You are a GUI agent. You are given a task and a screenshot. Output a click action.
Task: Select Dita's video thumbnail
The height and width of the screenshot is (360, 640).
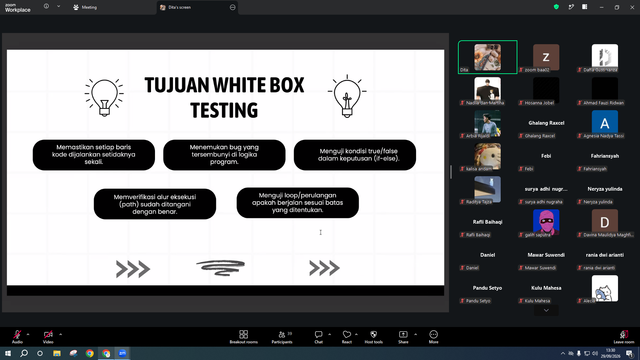pos(488,57)
